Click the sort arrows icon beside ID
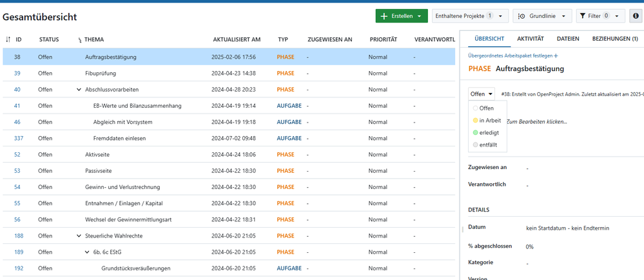Viewport: 644px width, 280px height. click(8, 39)
